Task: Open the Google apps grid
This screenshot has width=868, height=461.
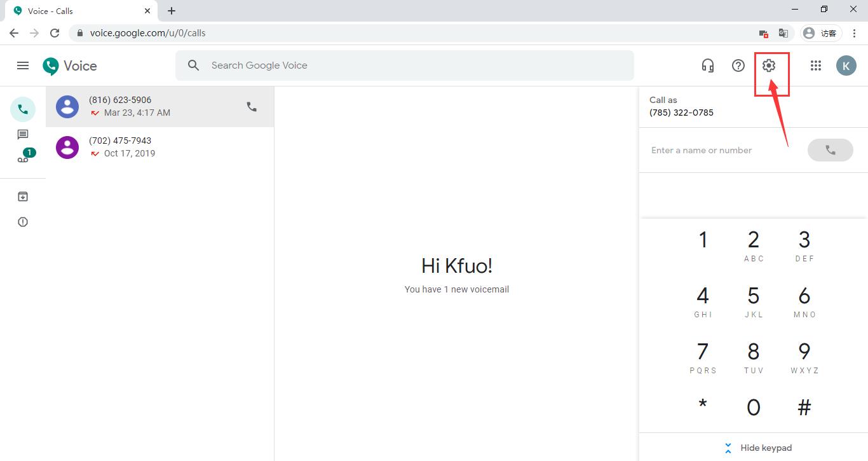Action: 816,65
